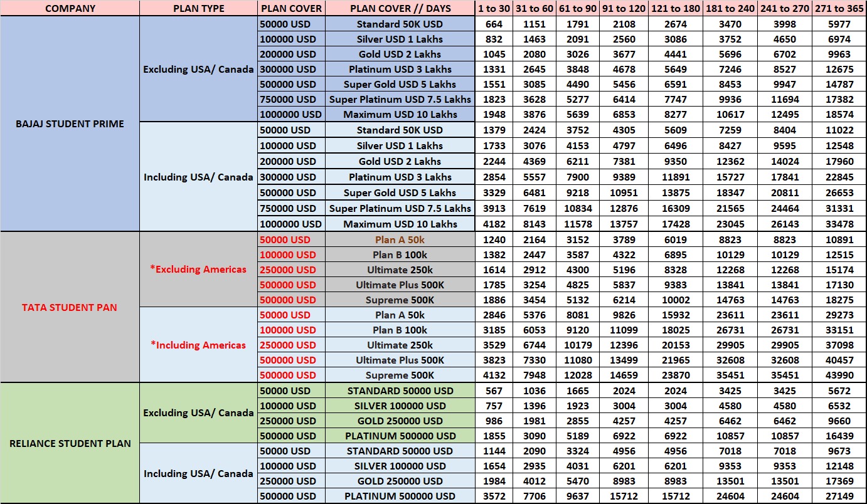Screen dimensions: 867x504
Task: Select the cell showing value 33478
Action: (x=839, y=224)
